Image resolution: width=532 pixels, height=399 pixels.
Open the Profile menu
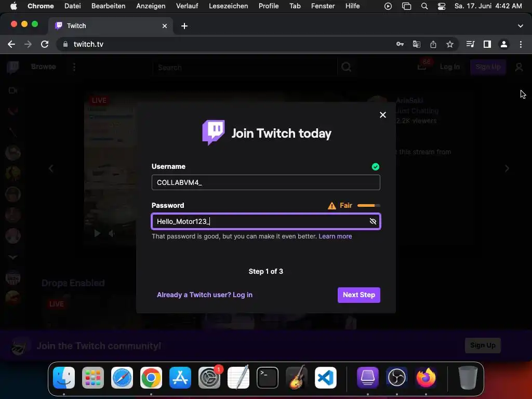point(269,6)
